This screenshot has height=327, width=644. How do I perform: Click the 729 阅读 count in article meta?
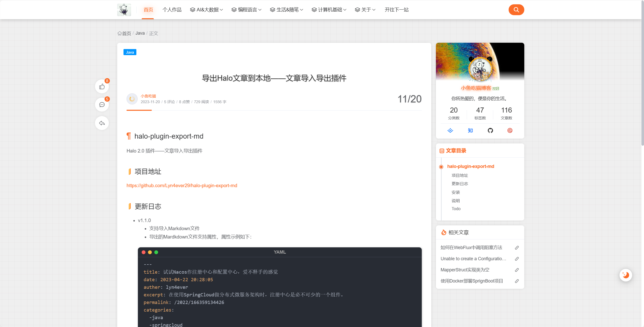(201, 102)
